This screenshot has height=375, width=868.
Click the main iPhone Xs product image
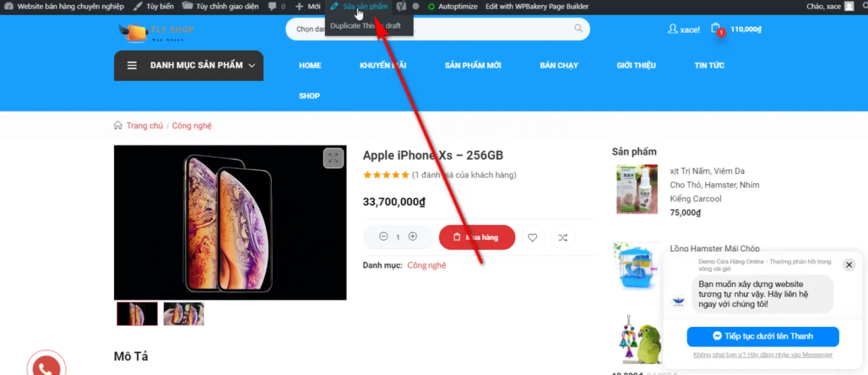[x=230, y=222]
